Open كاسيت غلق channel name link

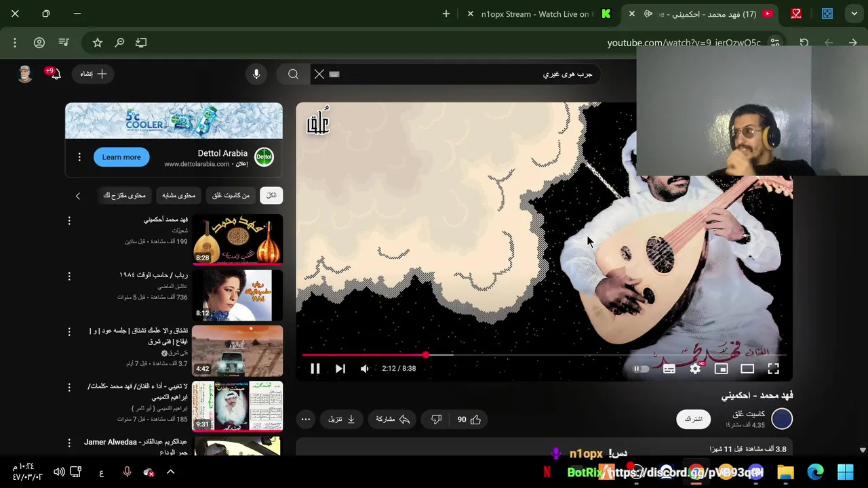point(749,414)
